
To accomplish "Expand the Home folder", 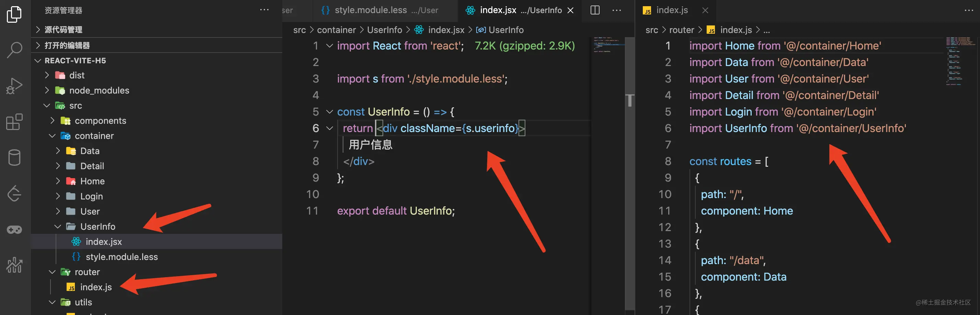I will (156, 181).
